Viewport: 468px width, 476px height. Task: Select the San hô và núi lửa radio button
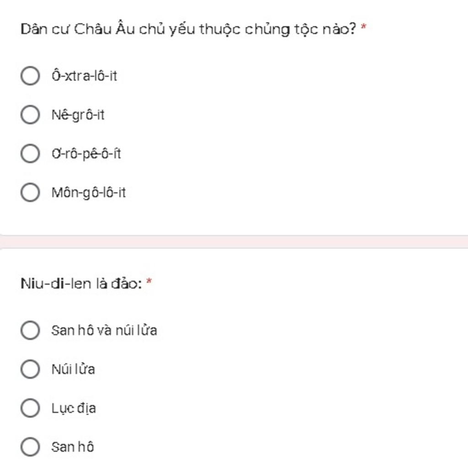tap(30, 330)
